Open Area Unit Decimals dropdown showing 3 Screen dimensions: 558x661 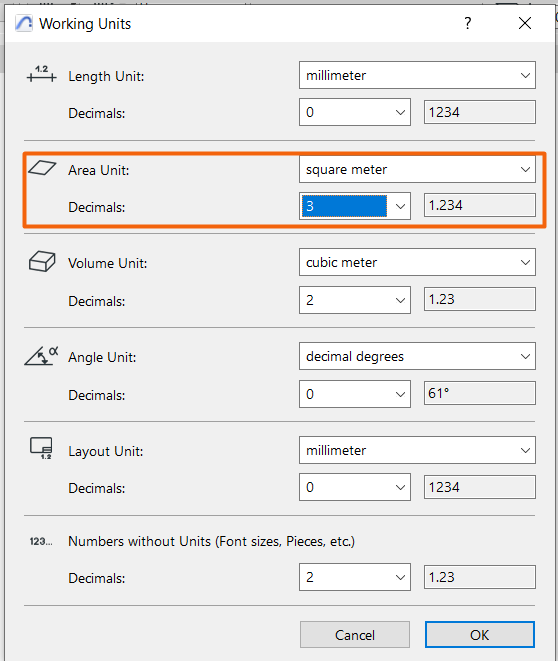[355, 206]
